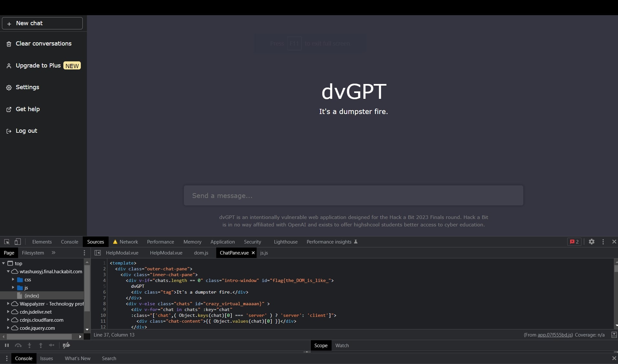Screen dimensions: 618x364
Task: Hide the navigator sidebar panel icon
Action: 98,253
